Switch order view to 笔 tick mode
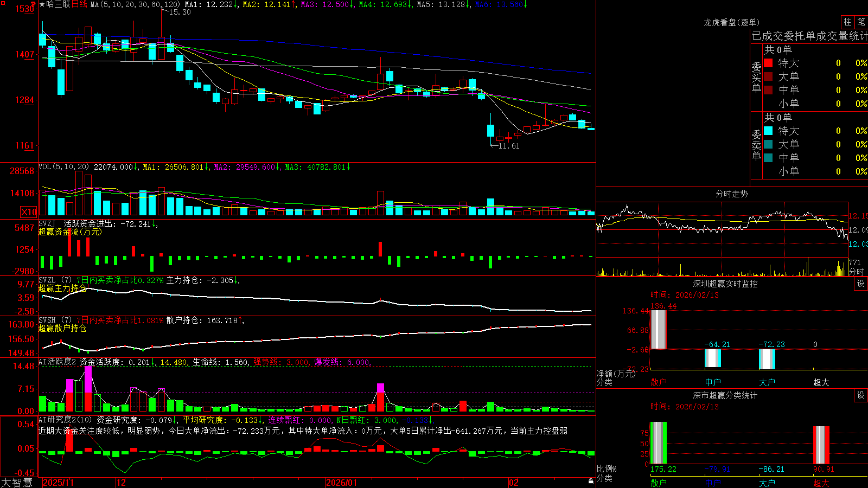The image size is (868, 488). pyautogui.click(x=861, y=22)
